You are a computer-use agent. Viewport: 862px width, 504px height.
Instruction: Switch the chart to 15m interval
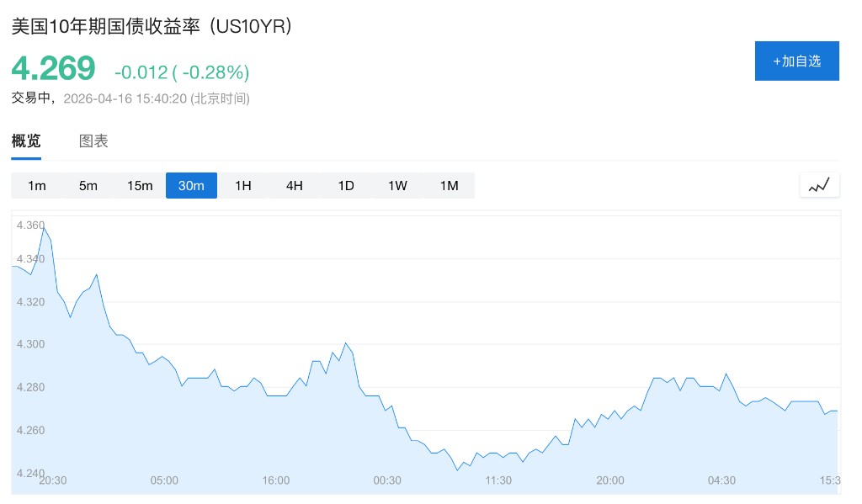[140, 186]
